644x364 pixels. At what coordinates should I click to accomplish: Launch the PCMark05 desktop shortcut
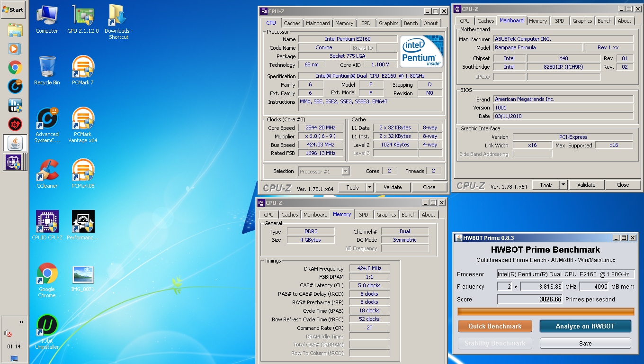tap(83, 174)
